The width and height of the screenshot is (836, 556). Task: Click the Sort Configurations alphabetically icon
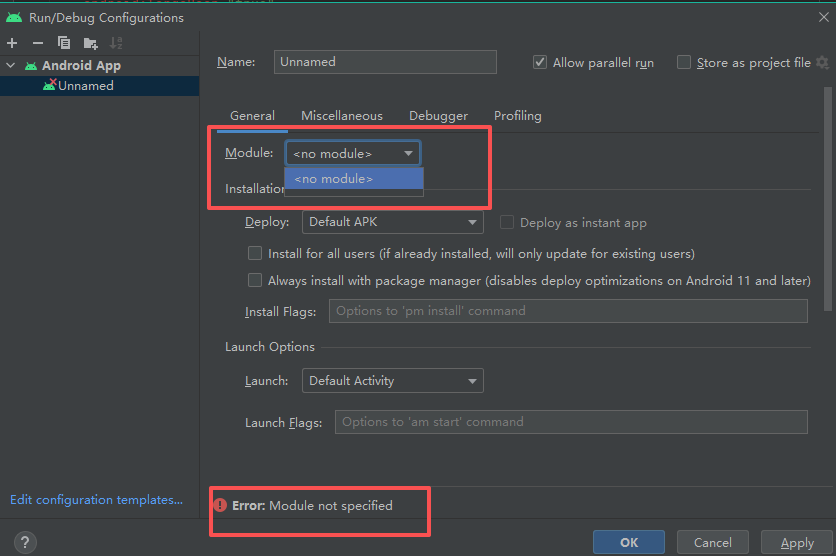(116, 42)
